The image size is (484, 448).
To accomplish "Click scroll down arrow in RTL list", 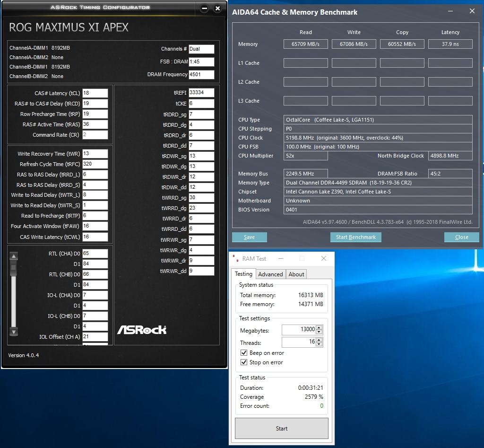I will (14, 332).
